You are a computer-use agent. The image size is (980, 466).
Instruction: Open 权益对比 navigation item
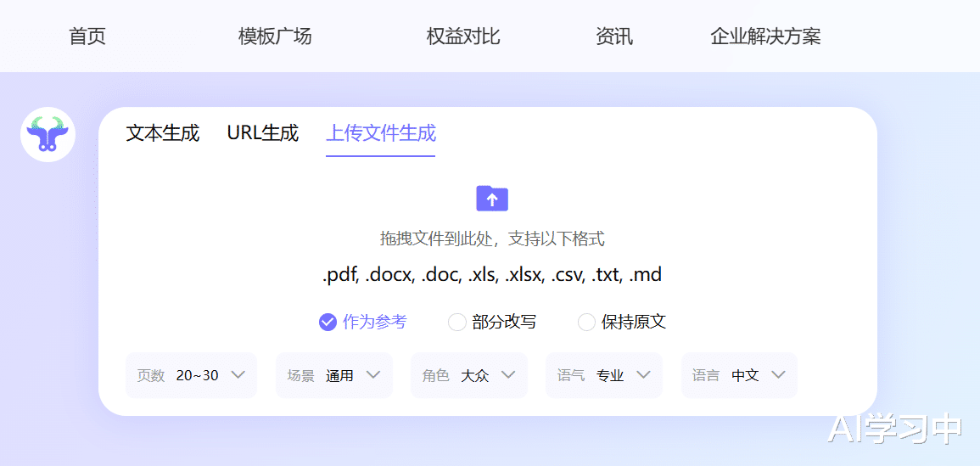pyautogui.click(x=463, y=36)
